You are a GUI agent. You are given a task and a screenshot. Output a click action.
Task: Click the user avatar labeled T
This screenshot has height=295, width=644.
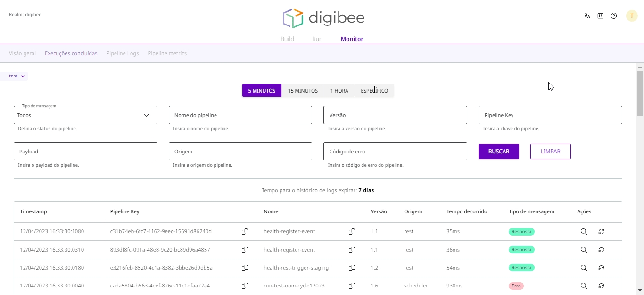[x=631, y=16]
